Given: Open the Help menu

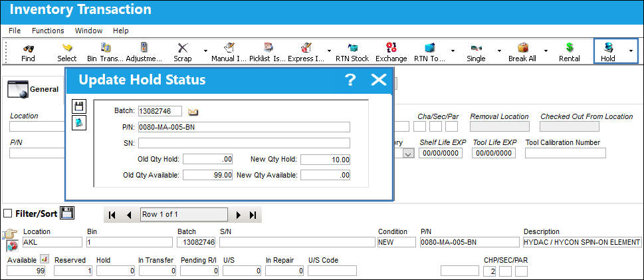Looking at the screenshot, I should [x=121, y=31].
